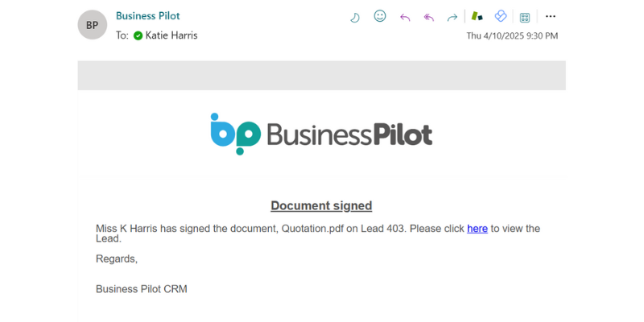Screen dimensions: 644x322
Task: Click the Thu 4/10/2025 9:30 PM timestamp
Action: (x=512, y=35)
